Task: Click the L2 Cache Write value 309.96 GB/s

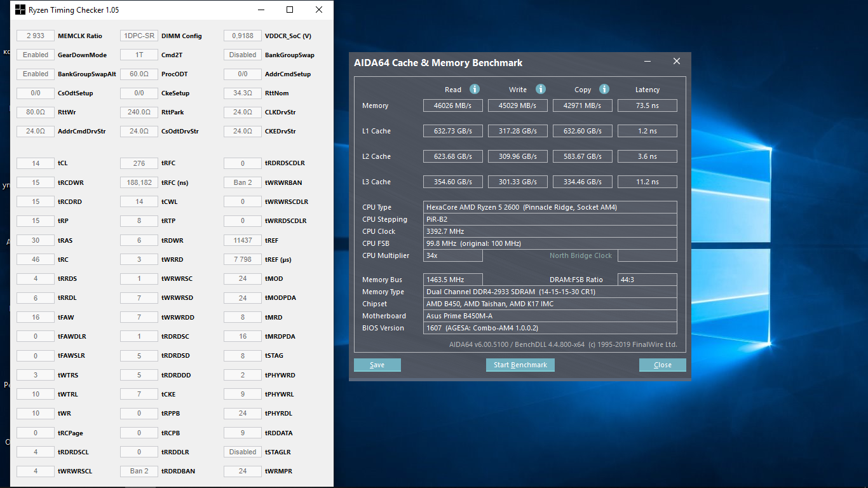Action: [518, 156]
